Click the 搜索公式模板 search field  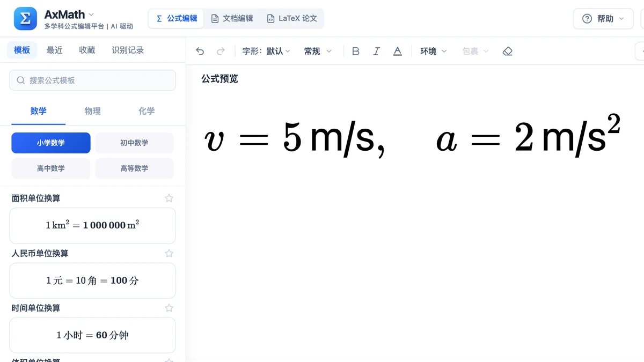point(92,80)
